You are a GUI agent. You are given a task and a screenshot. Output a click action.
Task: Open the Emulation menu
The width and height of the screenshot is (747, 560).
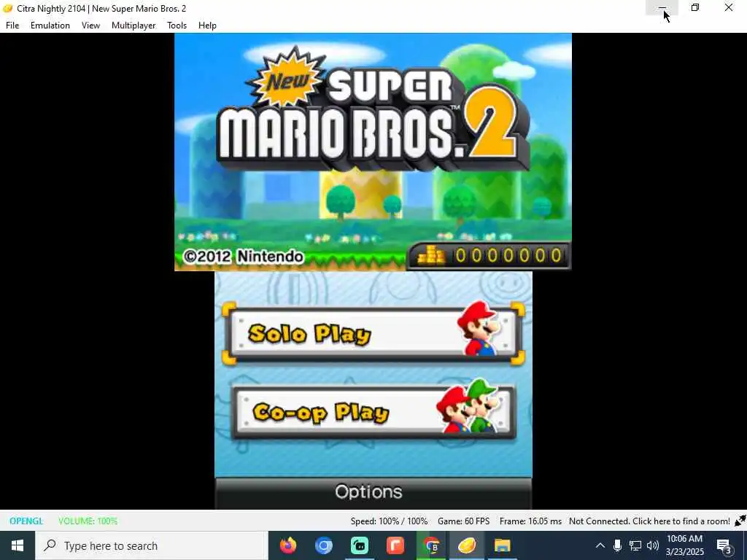click(x=50, y=26)
